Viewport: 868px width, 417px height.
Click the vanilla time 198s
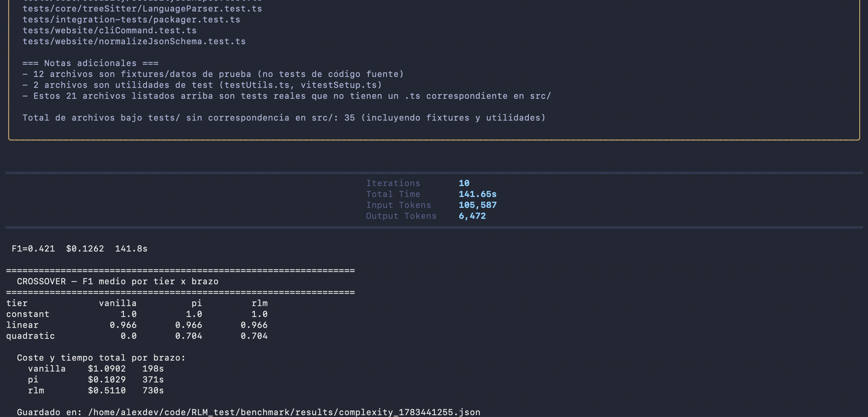click(x=153, y=369)
